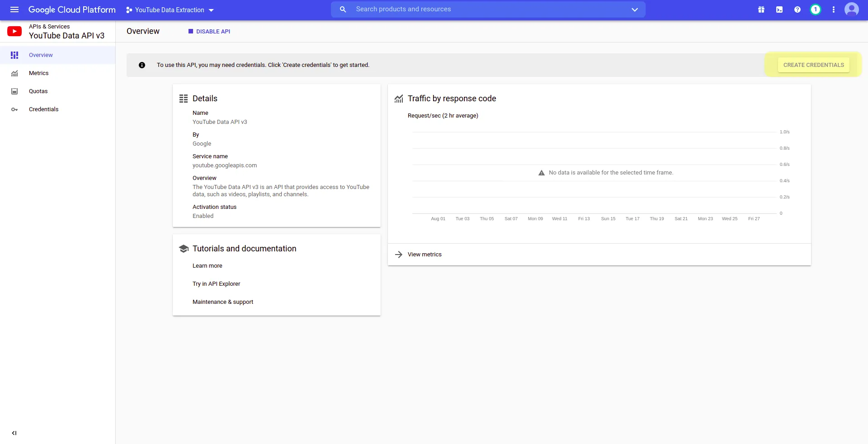Open the user account avatar

pos(852,9)
